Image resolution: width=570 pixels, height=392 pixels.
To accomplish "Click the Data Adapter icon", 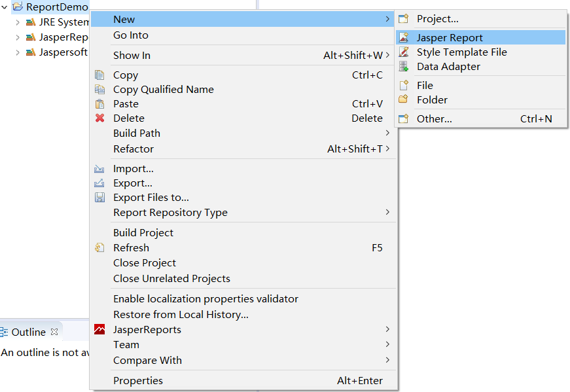I will (404, 67).
